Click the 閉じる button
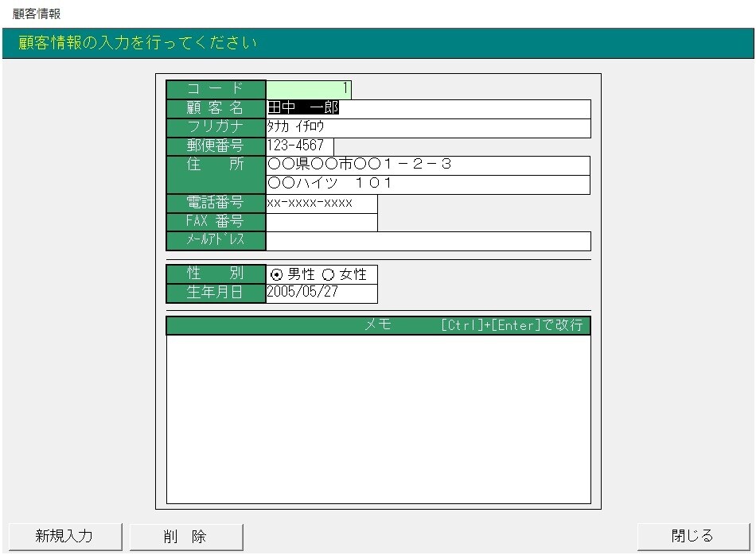Screen dimensions: 756x555 point(693,536)
